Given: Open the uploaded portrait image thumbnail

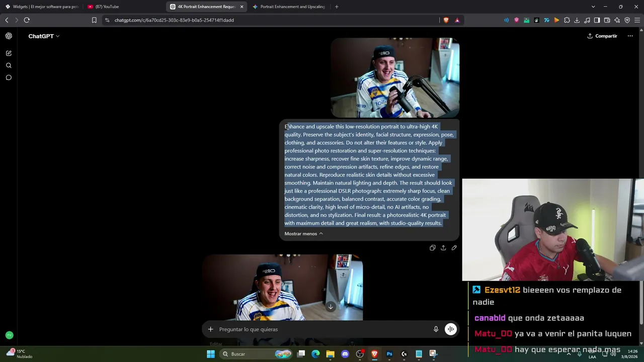Looking at the screenshot, I should tap(395, 77).
